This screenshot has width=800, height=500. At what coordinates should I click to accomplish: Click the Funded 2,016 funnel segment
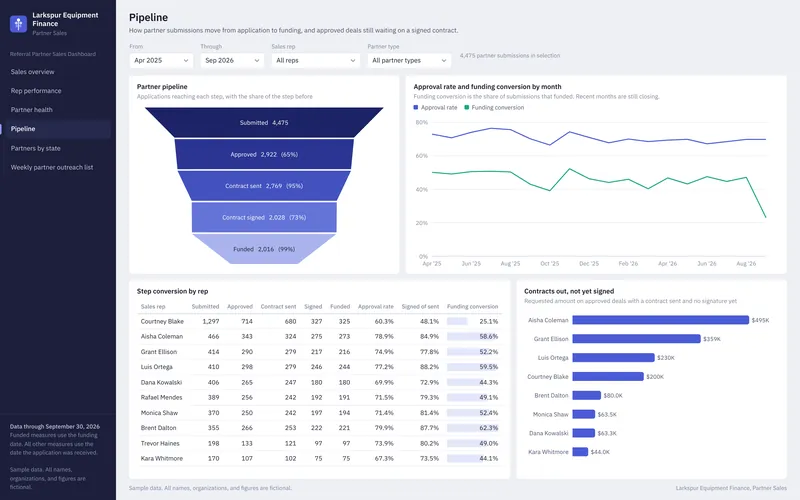point(264,249)
